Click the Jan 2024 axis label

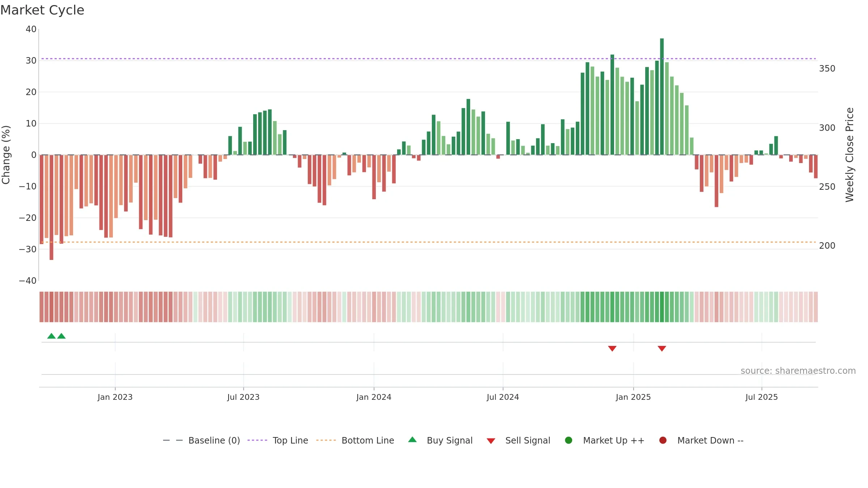point(374,397)
